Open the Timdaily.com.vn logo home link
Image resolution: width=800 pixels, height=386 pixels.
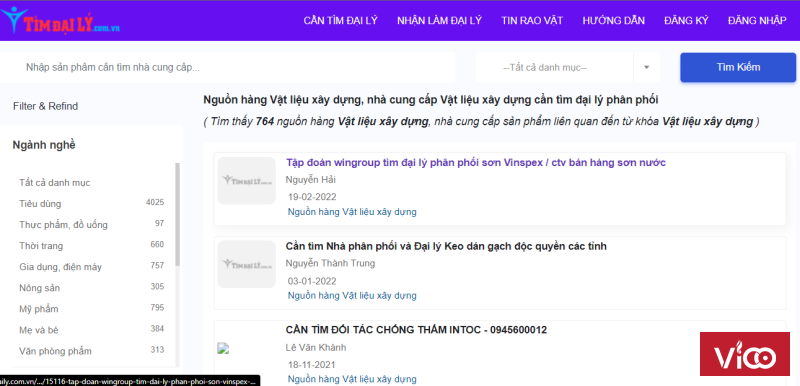(x=60, y=21)
